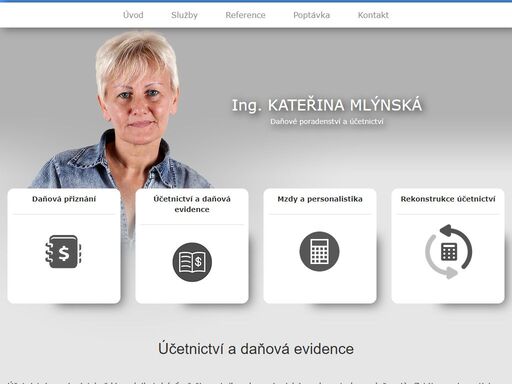Image resolution: width=512 pixels, height=384 pixels.
Task: Click the calculator with refresh arrows icon
Action: pyautogui.click(x=448, y=252)
